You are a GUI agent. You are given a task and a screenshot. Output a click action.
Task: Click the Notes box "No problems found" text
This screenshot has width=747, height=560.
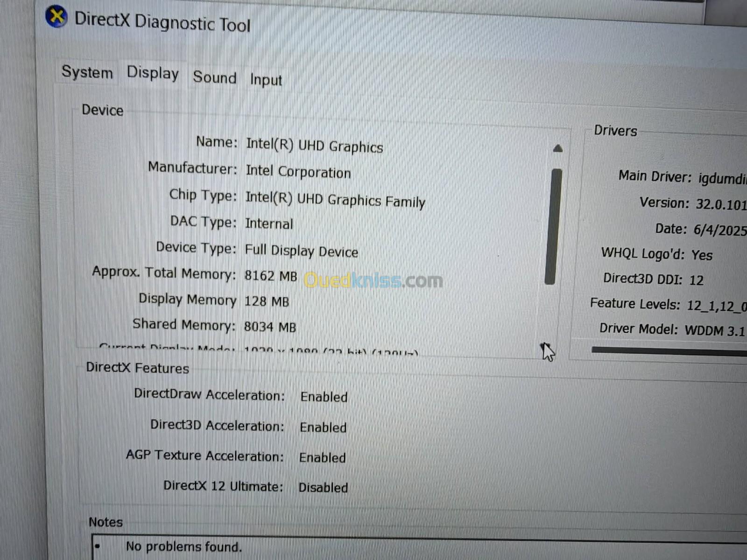(184, 546)
